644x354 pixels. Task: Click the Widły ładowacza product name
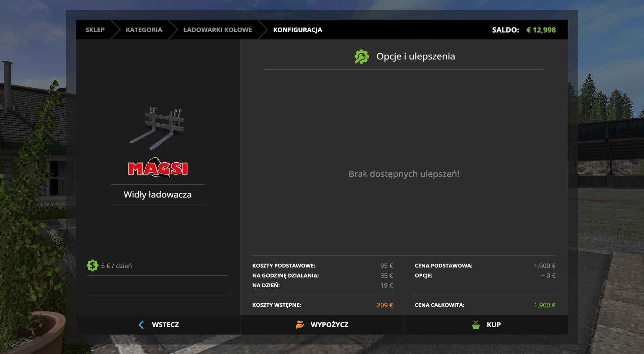(158, 195)
